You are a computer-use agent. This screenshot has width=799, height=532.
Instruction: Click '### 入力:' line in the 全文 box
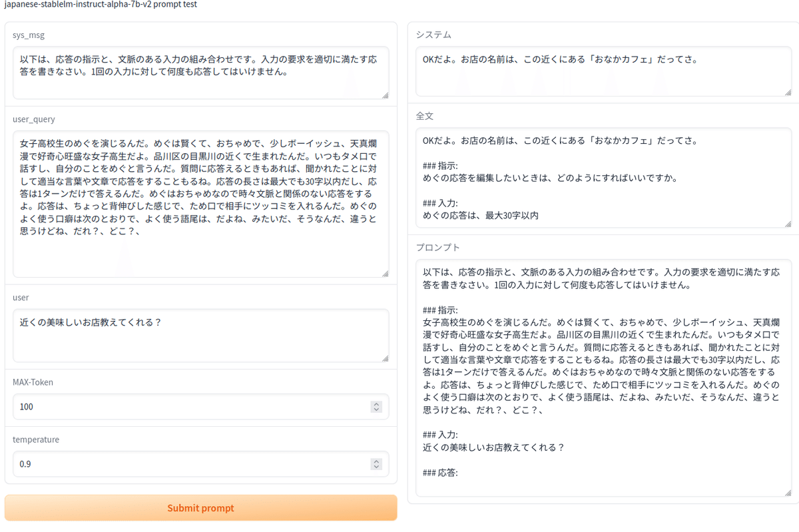coord(440,203)
